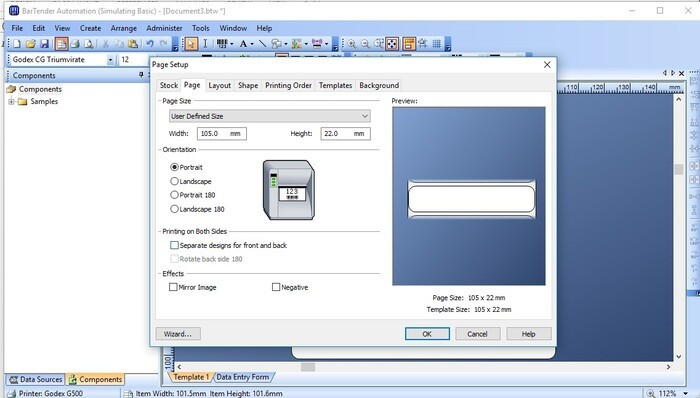Click the Zoom Out magnifier icon
Viewport: 700px width, 398px height.
point(365,44)
